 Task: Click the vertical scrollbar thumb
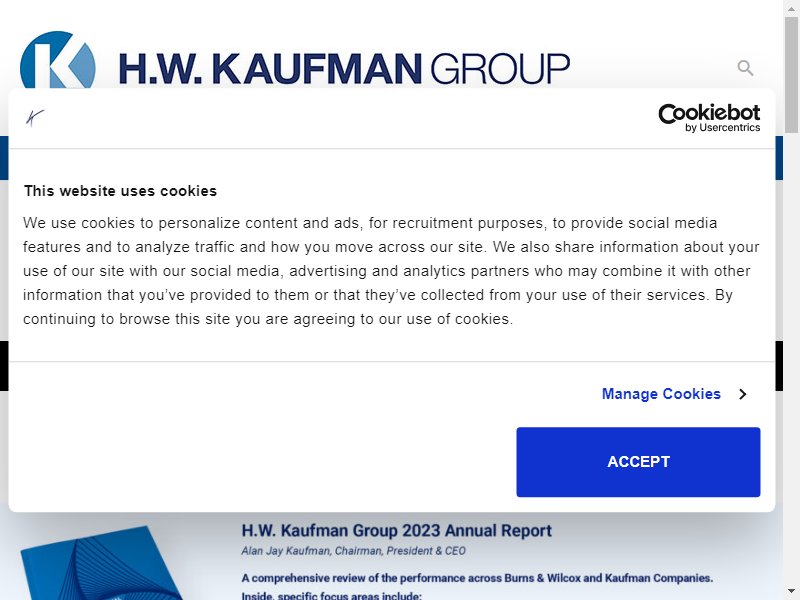point(791,74)
